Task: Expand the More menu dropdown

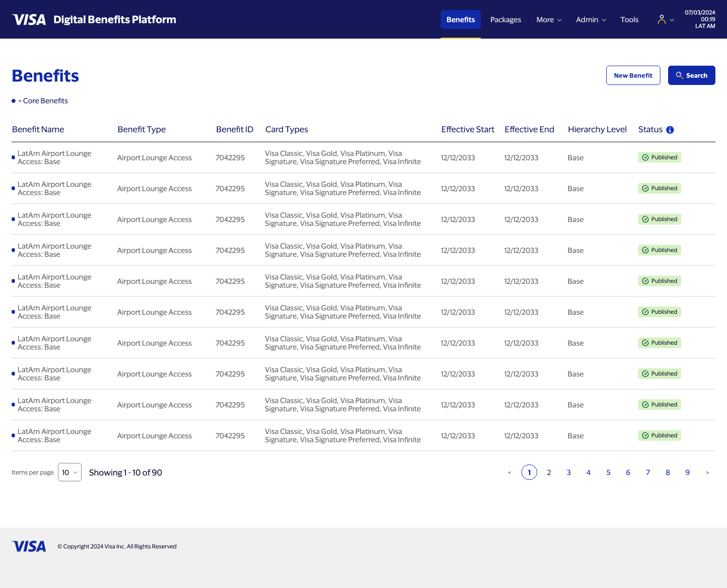Action: pyautogui.click(x=549, y=20)
